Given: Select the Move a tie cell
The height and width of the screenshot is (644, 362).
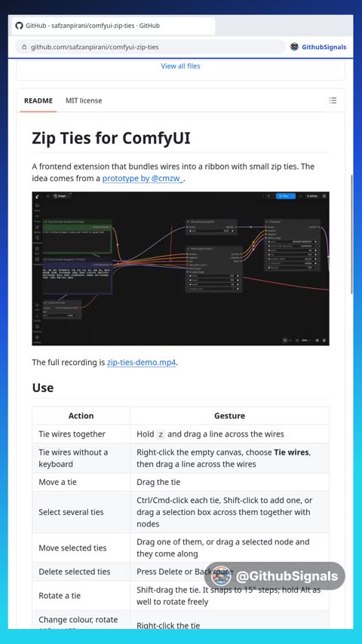Looking at the screenshot, I should click(81, 482).
